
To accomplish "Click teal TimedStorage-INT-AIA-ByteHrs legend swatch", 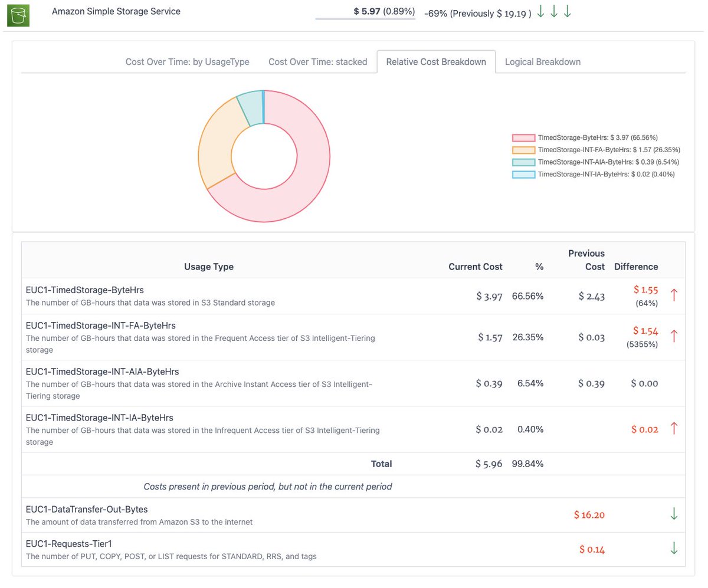I will pyautogui.click(x=524, y=162).
